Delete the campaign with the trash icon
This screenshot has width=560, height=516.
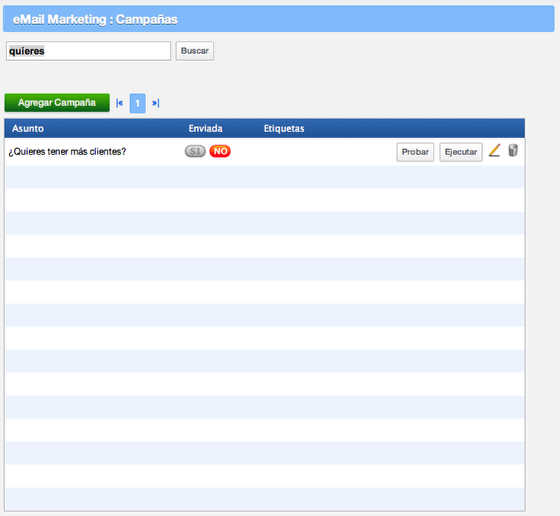point(513,150)
